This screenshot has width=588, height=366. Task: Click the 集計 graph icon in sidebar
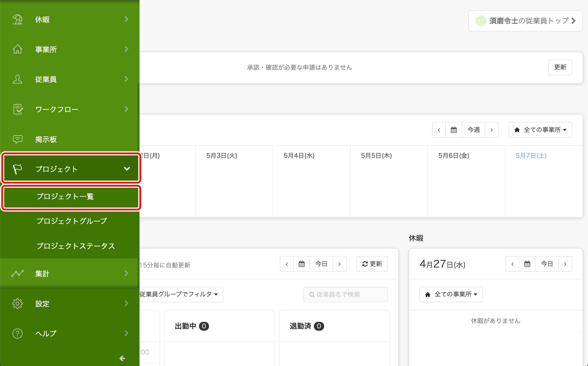click(18, 274)
